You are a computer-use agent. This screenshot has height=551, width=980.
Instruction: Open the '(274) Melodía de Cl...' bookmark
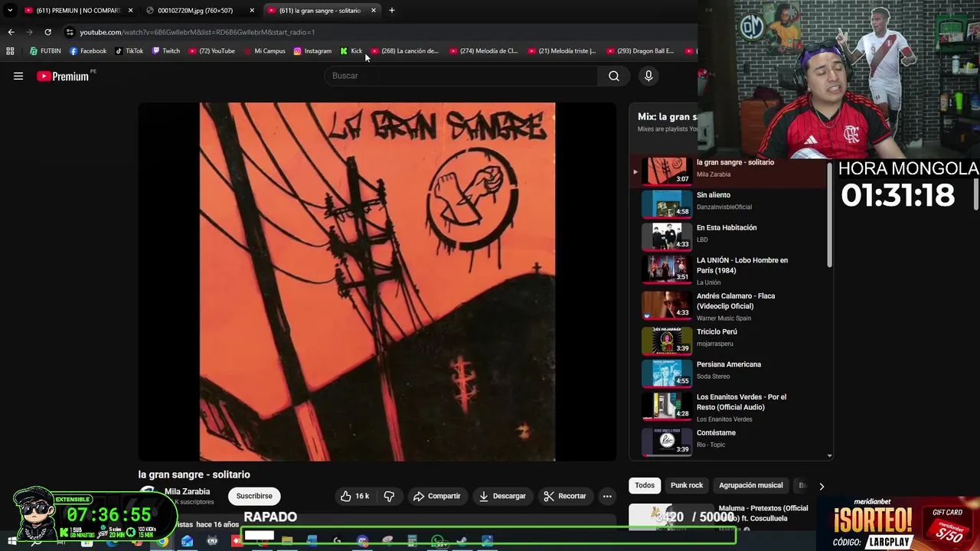[x=484, y=51]
